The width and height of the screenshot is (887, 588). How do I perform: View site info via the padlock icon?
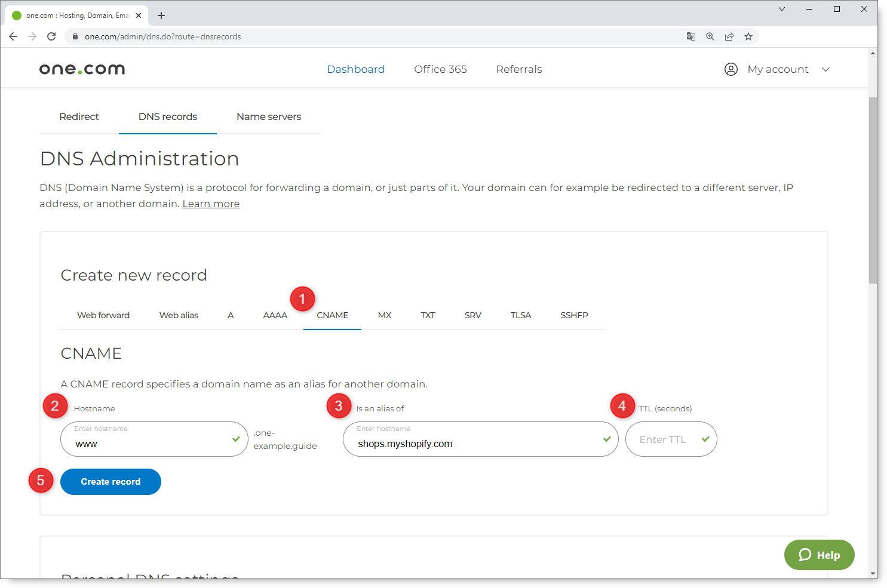click(x=75, y=36)
